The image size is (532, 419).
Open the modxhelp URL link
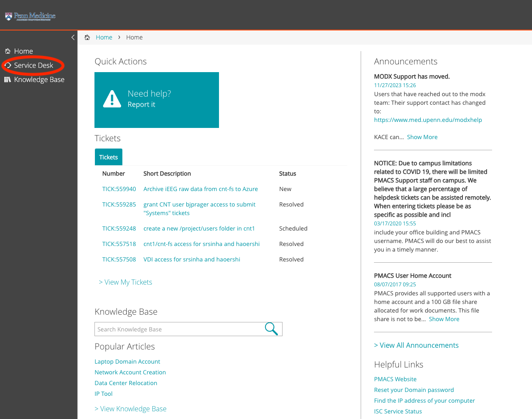click(428, 120)
